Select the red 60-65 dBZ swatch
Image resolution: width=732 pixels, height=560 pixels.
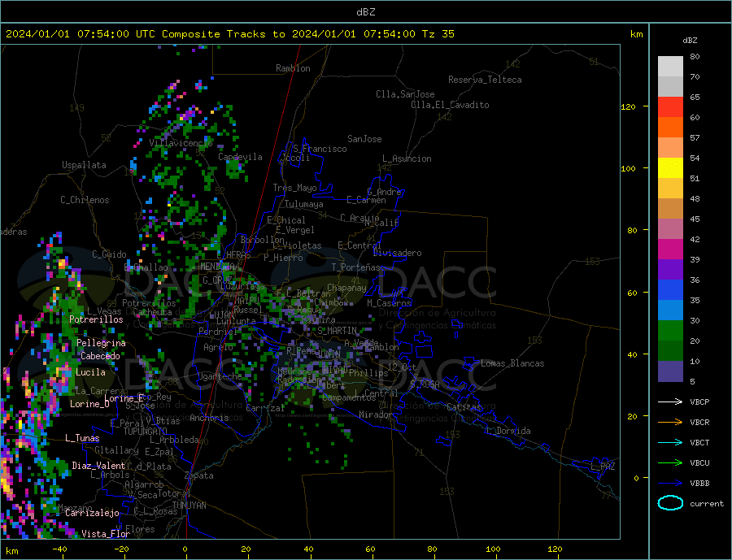click(670, 106)
